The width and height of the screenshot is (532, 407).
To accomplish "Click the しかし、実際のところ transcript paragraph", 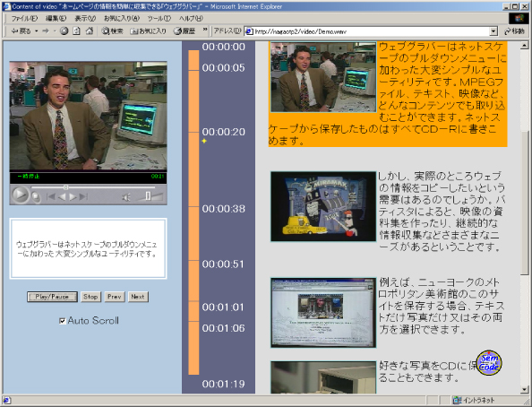I will pyautogui.click(x=442, y=212).
